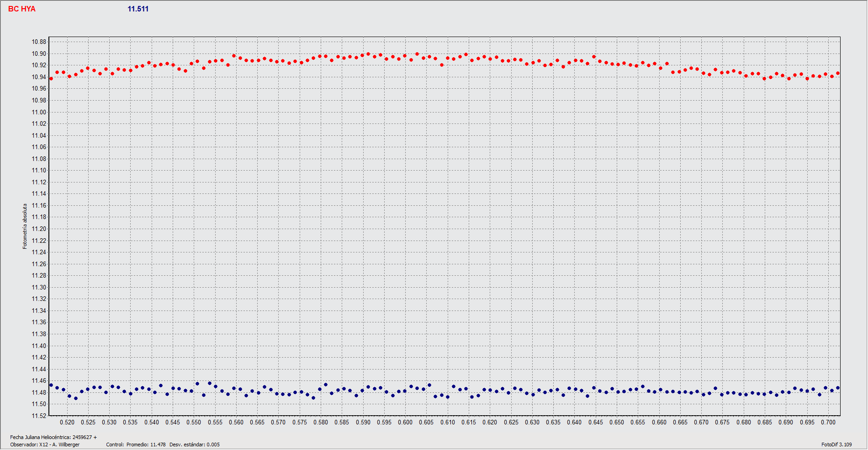Click the 0.565 x-axis tick label
Screen dimensions: 868x450
pyautogui.click(x=257, y=423)
